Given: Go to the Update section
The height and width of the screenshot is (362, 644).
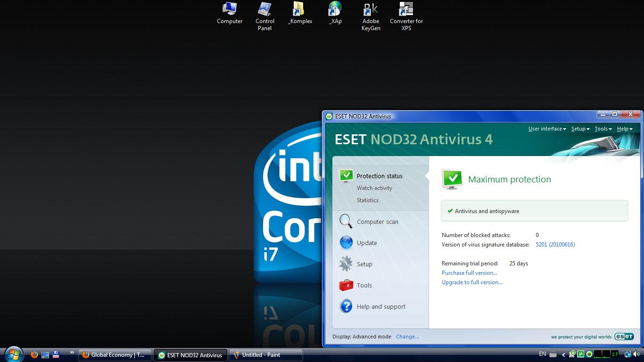Looking at the screenshot, I should click(x=367, y=243).
